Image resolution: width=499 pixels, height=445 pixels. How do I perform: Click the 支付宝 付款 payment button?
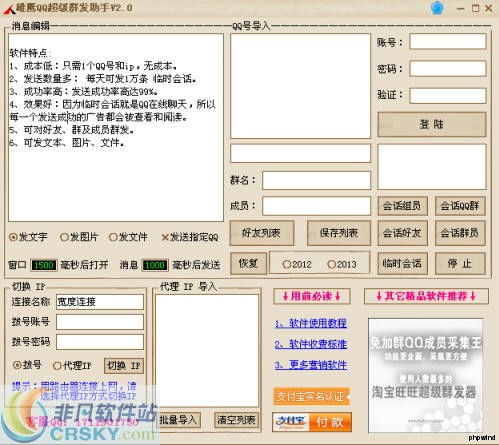tap(312, 422)
